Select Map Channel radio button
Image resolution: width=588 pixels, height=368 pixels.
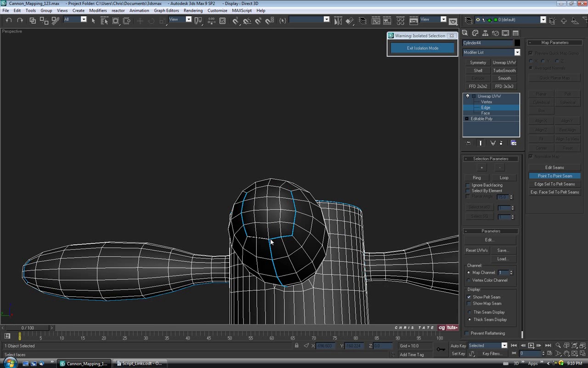point(469,273)
